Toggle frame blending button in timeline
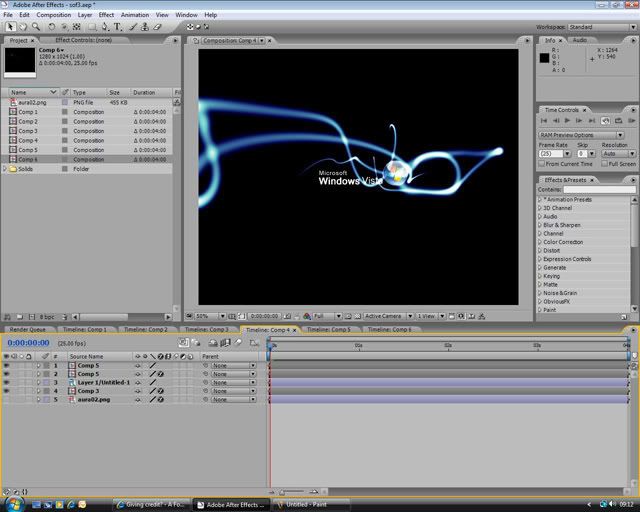This screenshot has width=640, height=512. [x=225, y=343]
